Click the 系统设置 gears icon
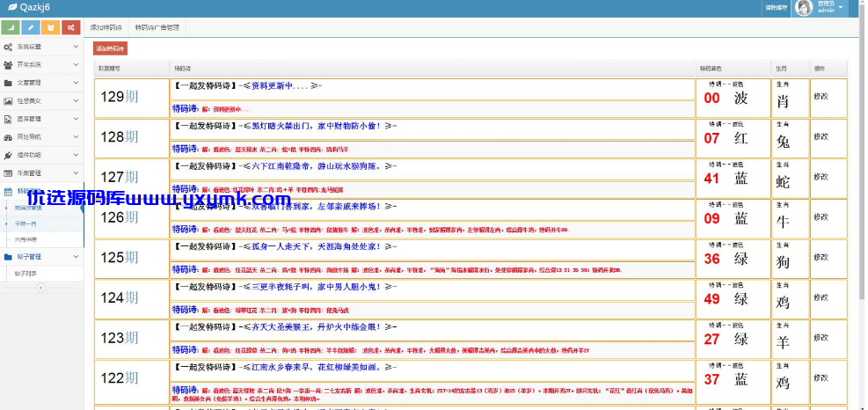Viewport: 868px width, 410px height. click(x=8, y=48)
